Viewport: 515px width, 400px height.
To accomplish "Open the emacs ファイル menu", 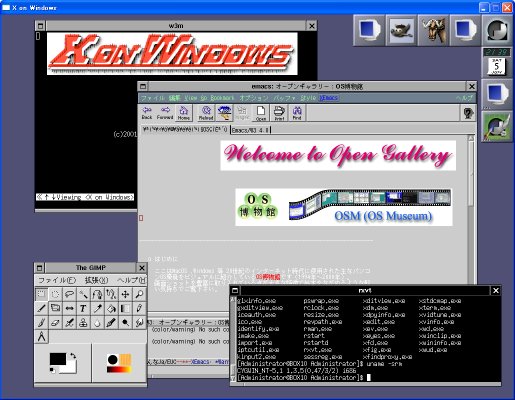I will pyautogui.click(x=153, y=98).
